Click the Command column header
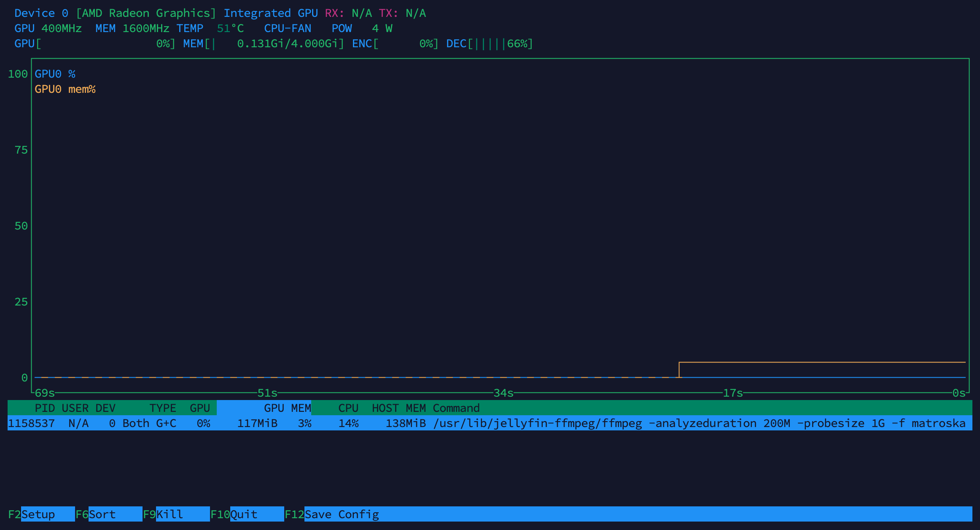The width and height of the screenshot is (980, 530). (456, 408)
